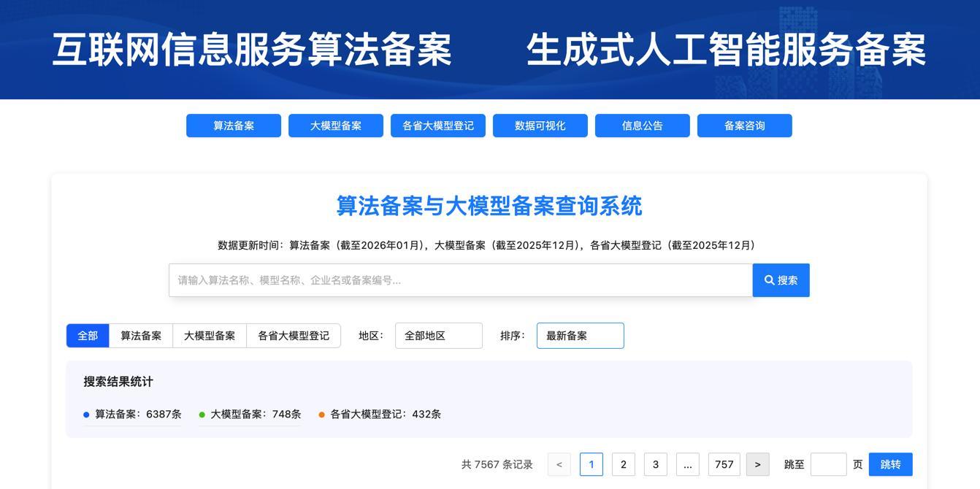Jump to last page 757
The height and width of the screenshot is (489, 980).
724,464
